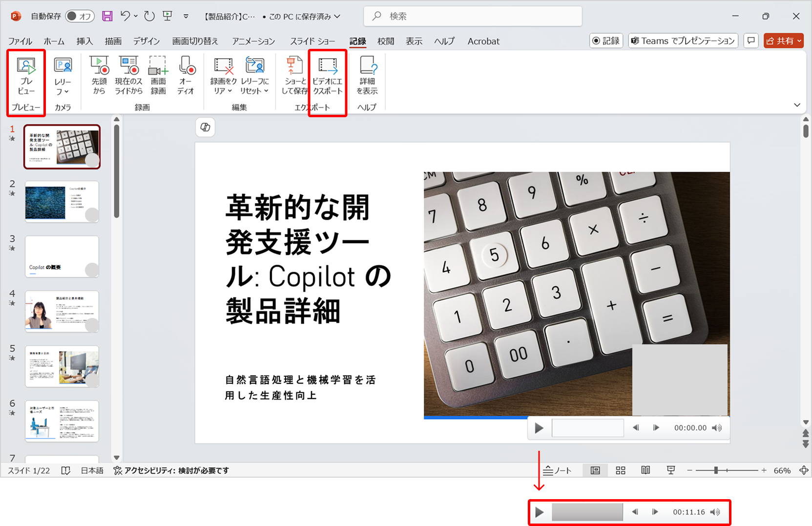This screenshot has height=526, width=812.
Task: Switch to the Acrobat tab
Action: 483,41
